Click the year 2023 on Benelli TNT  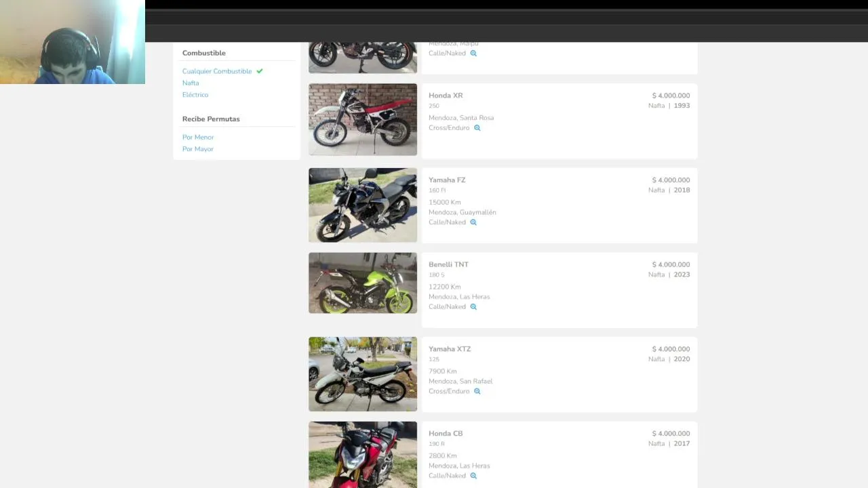[x=682, y=274]
